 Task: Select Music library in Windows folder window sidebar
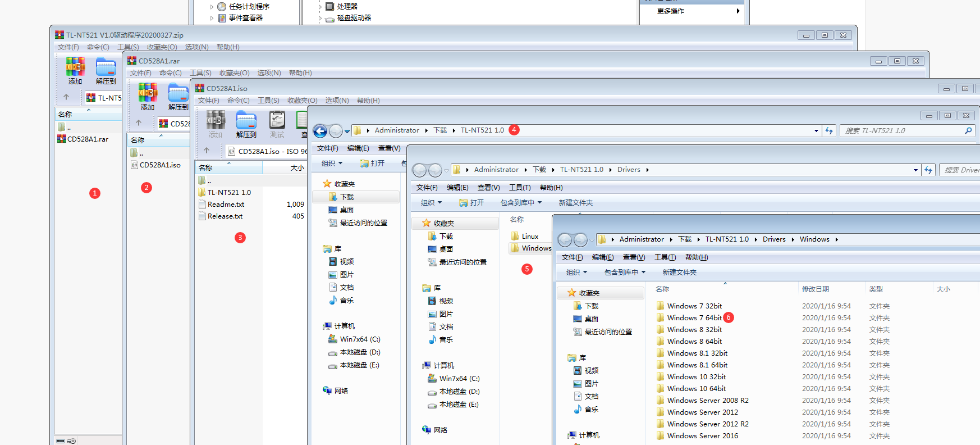point(585,409)
